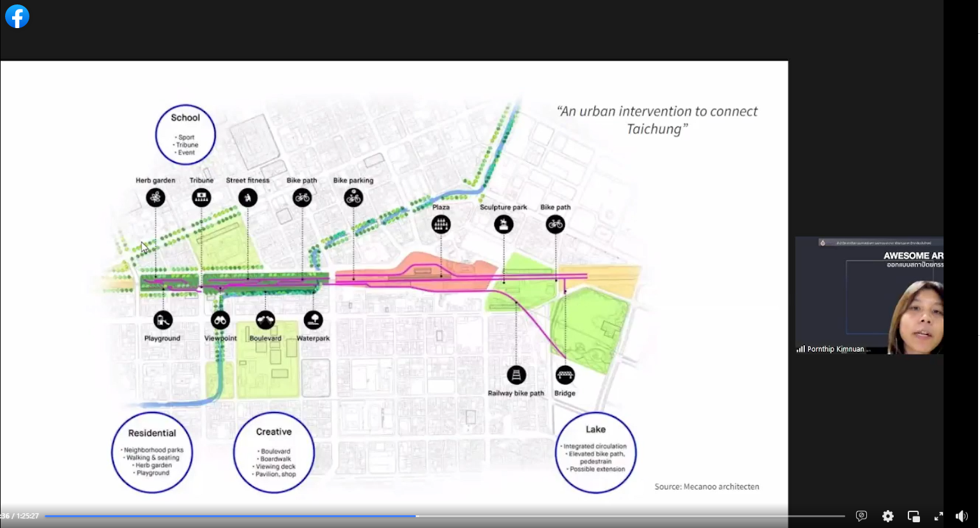Image resolution: width=980 pixels, height=528 pixels.
Task: Click the Facebook logo
Action: tap(17, 17)
